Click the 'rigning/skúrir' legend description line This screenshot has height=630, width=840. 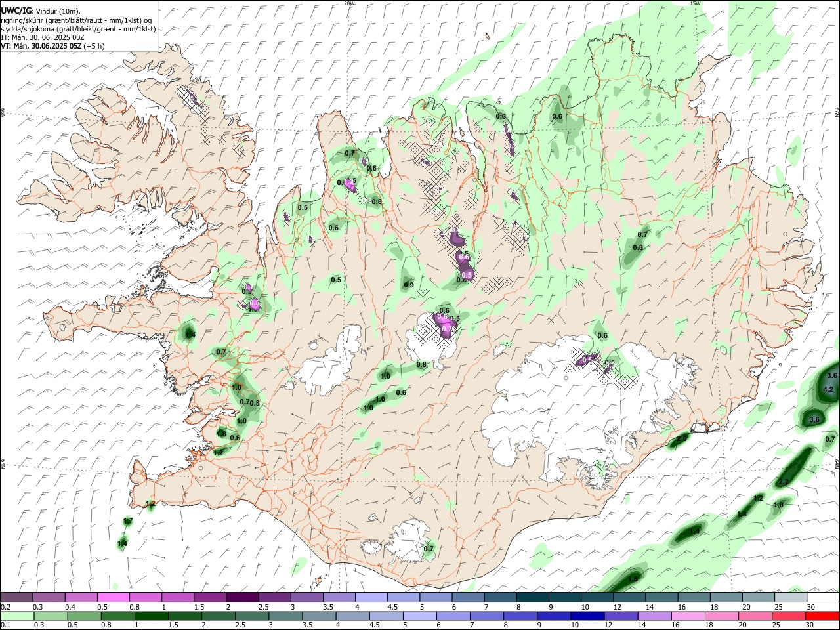pyautogui.click(x=76, y=20)
